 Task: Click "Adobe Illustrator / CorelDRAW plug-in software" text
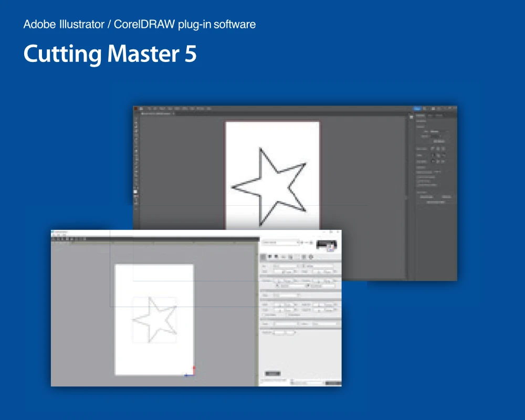pyautogui.click(x=139, y=25)
